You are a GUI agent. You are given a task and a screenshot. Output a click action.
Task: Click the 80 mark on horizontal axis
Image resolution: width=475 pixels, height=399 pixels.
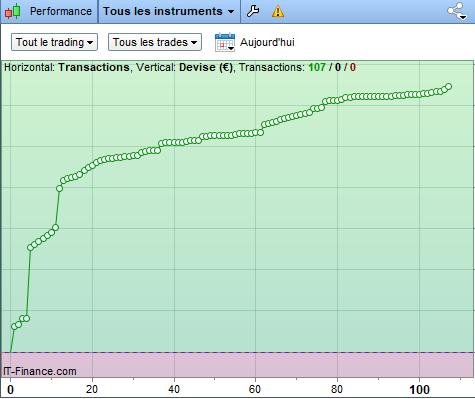[x=337, y=389]
